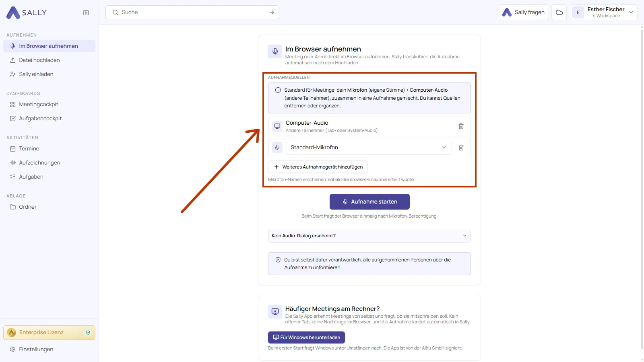The height and width of the screenshot is (362, 644).
Task: Click the Computer-Audio monitor icon
Action: pos(277,126)
